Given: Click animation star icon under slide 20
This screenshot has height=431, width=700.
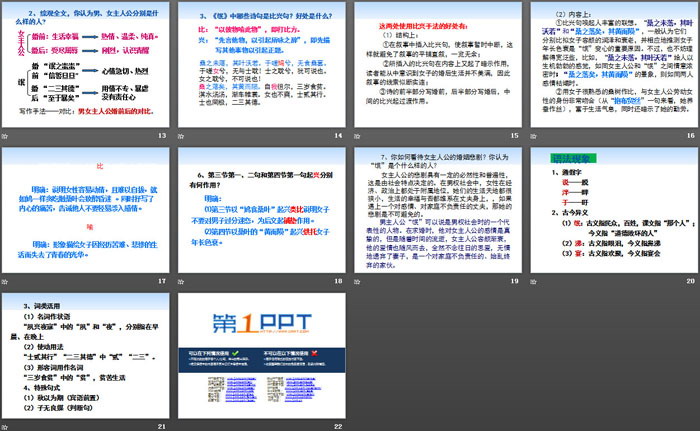Looking at the screenshot, I should point(533,281).
